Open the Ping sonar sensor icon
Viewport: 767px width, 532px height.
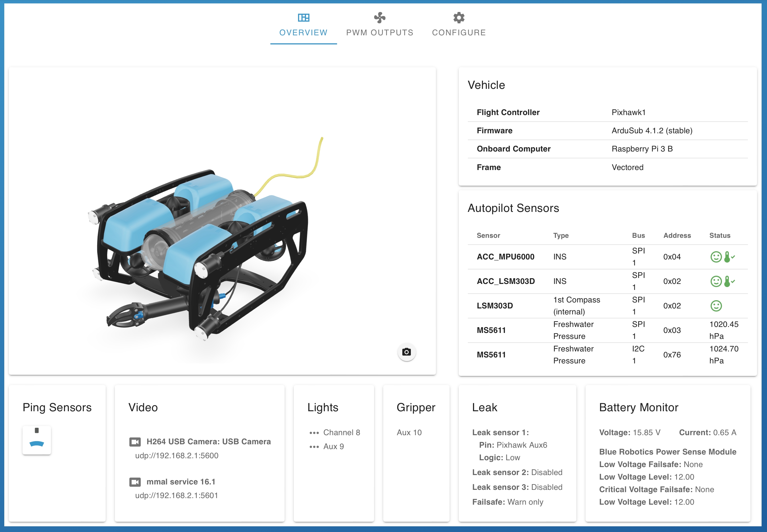point(37,440)
